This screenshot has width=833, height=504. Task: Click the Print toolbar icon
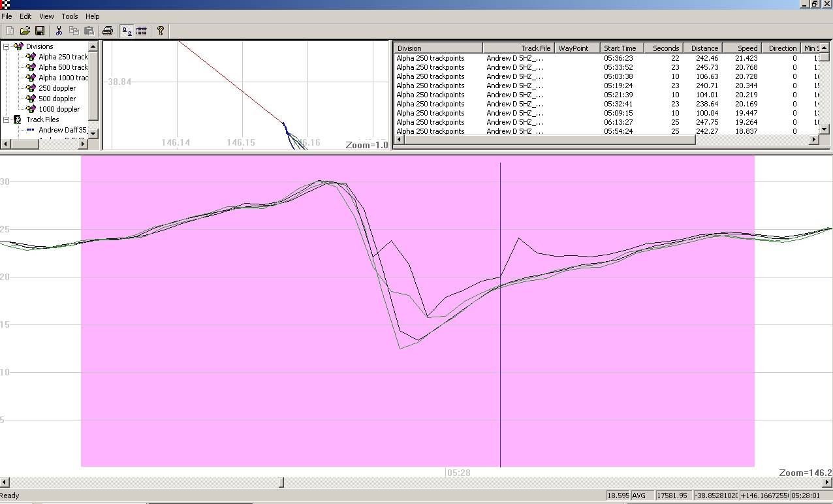click(108, 31)
